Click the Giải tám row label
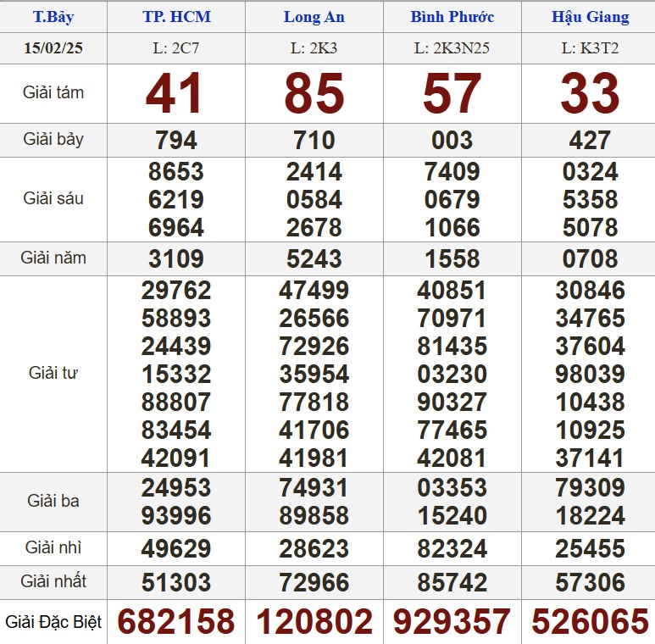Screen dimensions: 655x644 (53, 92)
